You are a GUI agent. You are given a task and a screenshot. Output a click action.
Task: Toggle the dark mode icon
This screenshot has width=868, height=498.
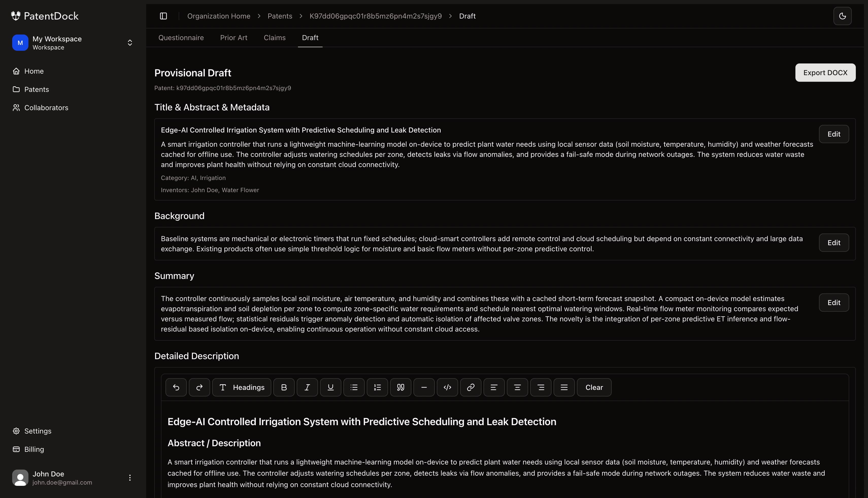coord(842,16)
